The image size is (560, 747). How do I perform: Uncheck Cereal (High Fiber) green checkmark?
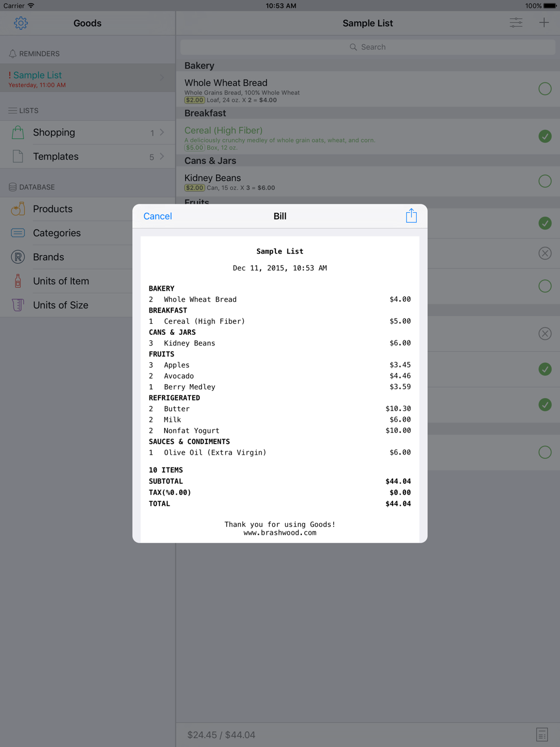pos(545,136)
